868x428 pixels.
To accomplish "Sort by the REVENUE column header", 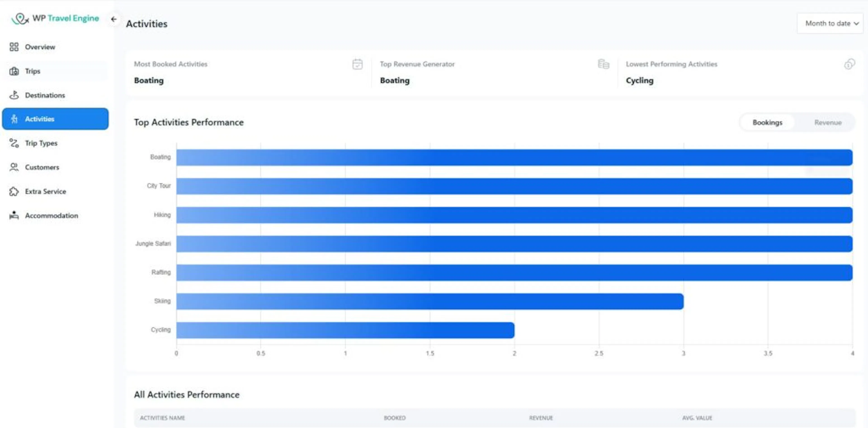I will point(540,418).
